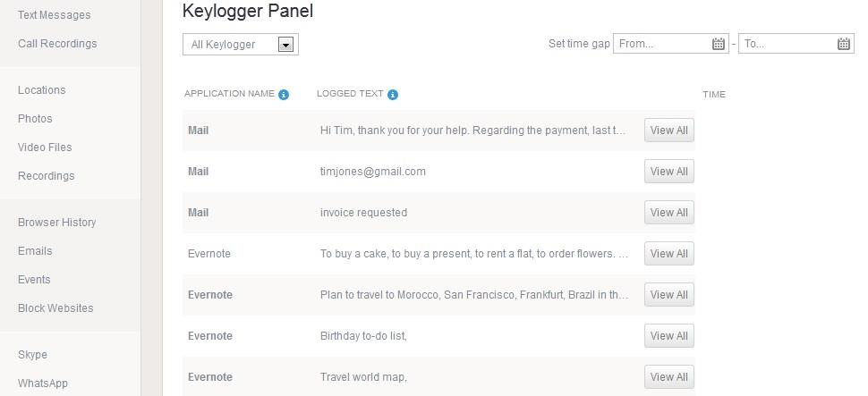Open Text Messages in sidebar
The height and width of the screenshot is (396, 868).
[54, 15]
